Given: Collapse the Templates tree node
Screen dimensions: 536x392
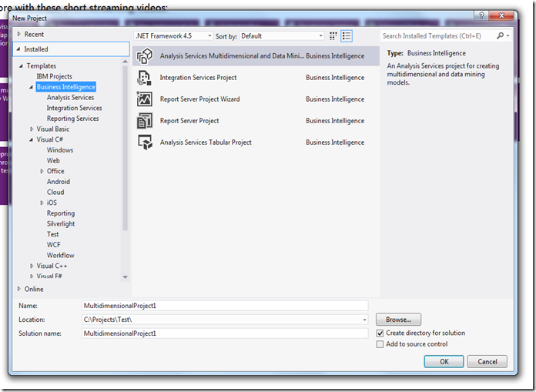Looking at the screenshot, I should (22, 66).
